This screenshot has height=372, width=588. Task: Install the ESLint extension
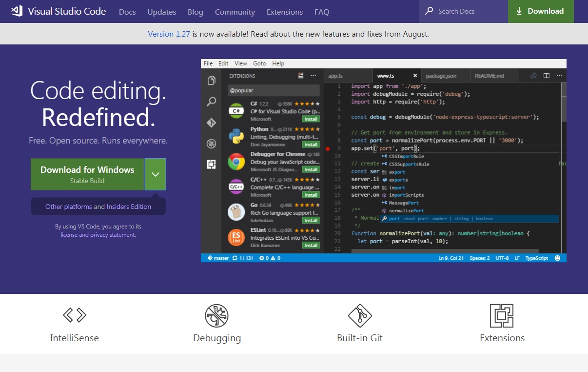point(311,245)
